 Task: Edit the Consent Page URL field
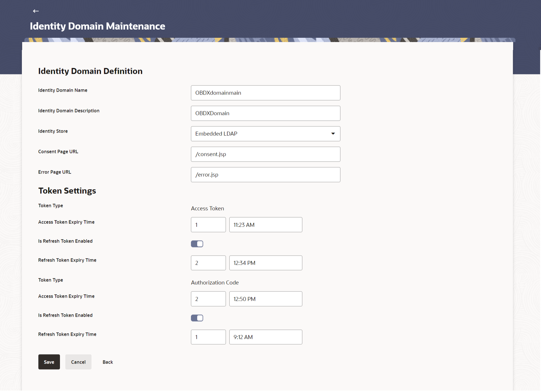click(265, 154)
